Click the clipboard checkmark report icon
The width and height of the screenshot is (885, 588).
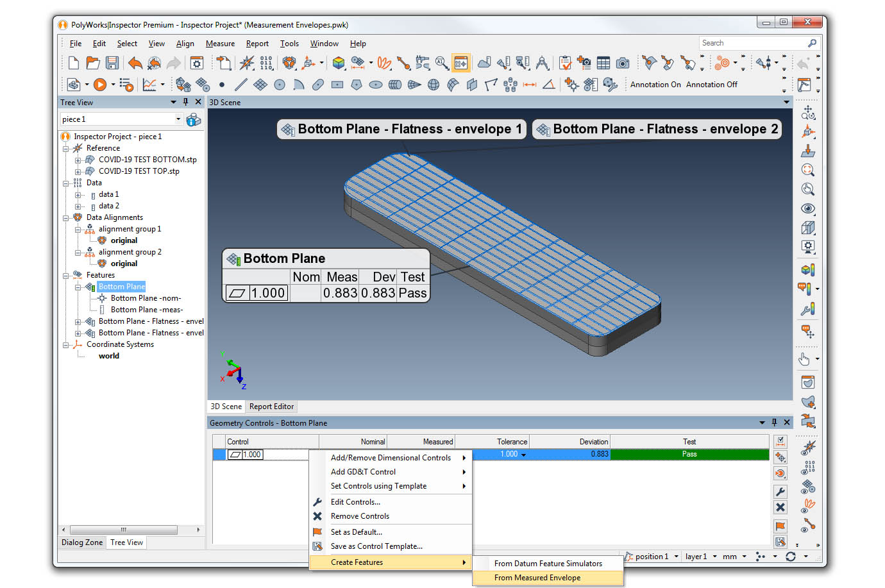(x=565, y=63)
